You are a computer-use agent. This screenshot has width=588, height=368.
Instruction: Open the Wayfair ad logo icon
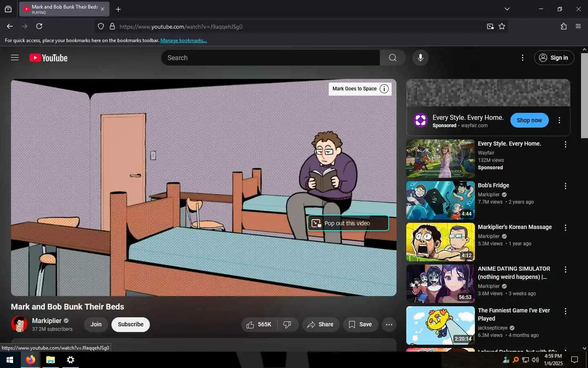[x=421, y=120]
